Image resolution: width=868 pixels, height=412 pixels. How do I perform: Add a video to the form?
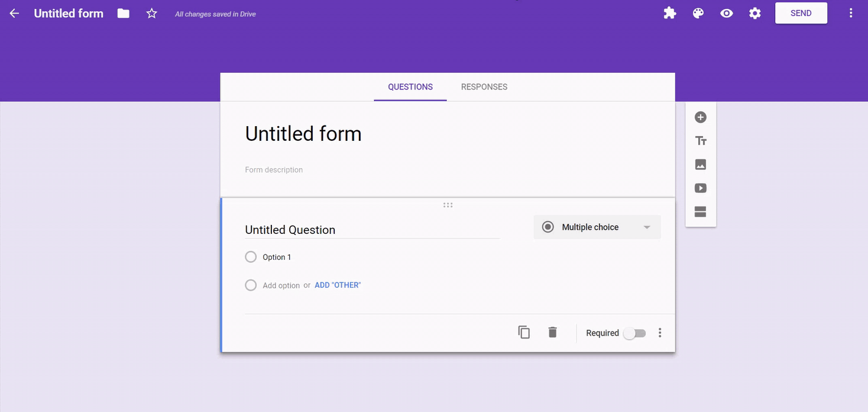point(701,188)
